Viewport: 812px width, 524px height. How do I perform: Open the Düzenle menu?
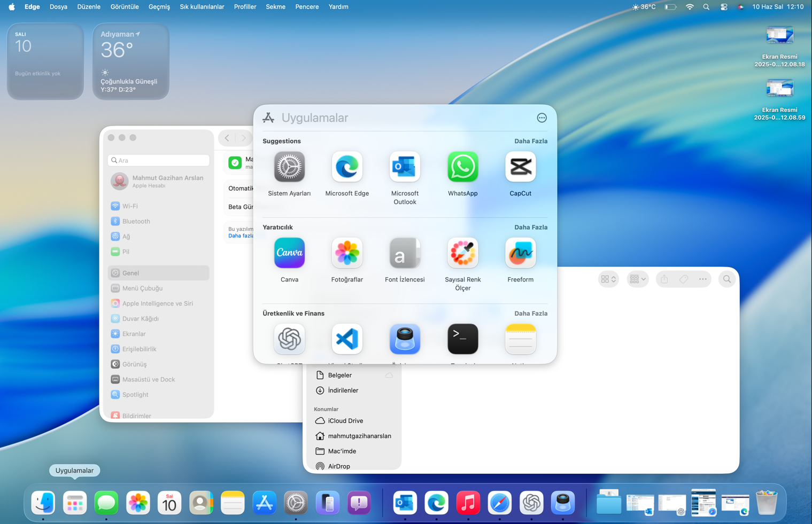pos(89,7)
